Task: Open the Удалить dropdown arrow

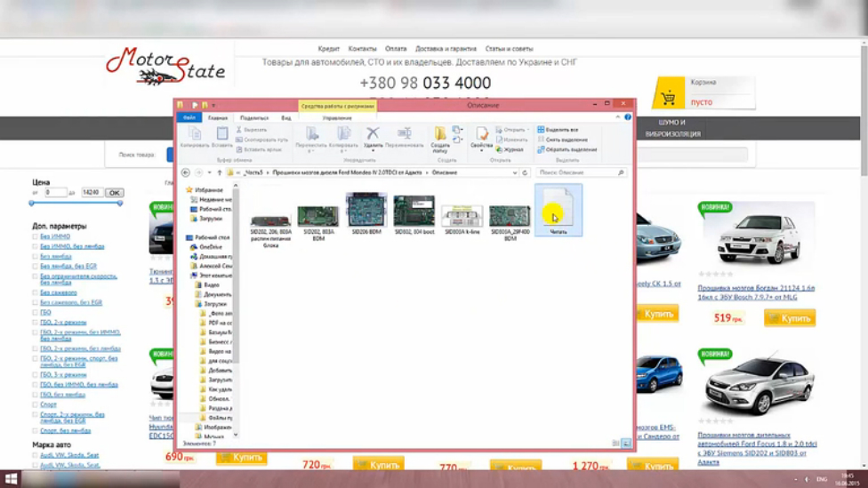Action: pyautogui.click(x=373, y=150)
